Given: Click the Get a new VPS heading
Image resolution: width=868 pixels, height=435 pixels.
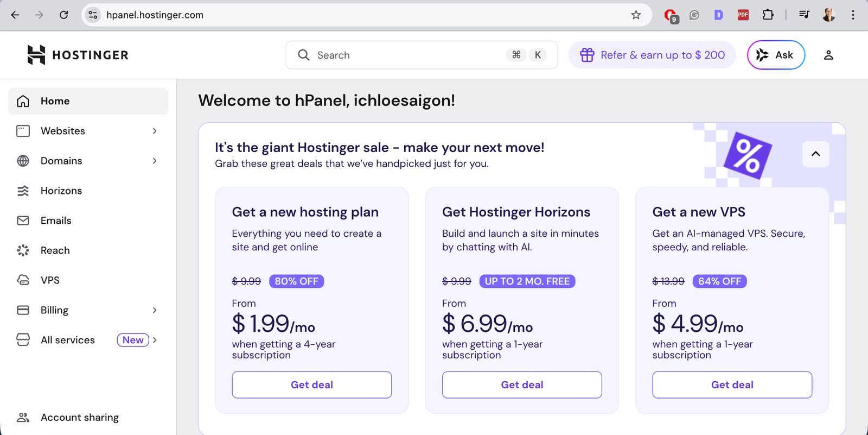Looking at the screenshot, I should [699, 212].
